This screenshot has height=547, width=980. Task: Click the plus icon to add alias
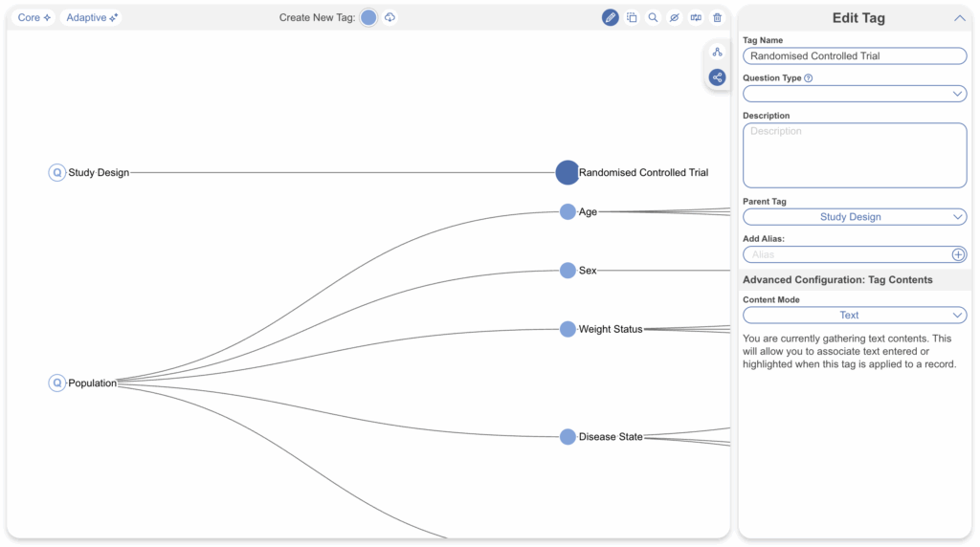958,254
